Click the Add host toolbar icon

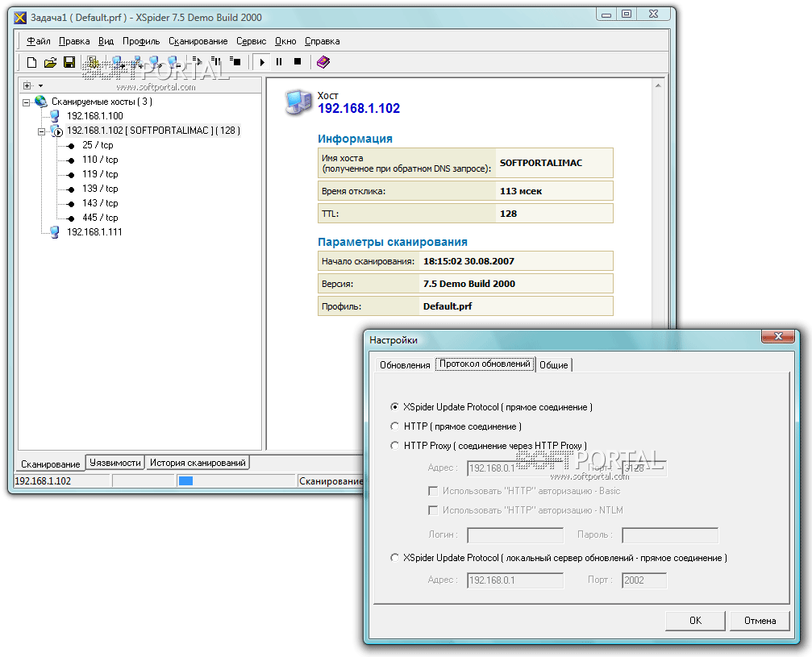(118, 62)
